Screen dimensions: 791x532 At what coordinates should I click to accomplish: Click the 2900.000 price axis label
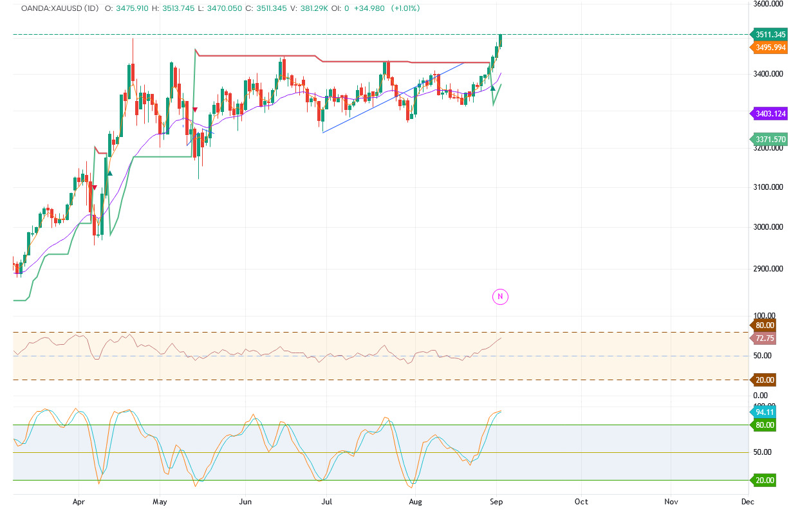[x=768, y=269]
